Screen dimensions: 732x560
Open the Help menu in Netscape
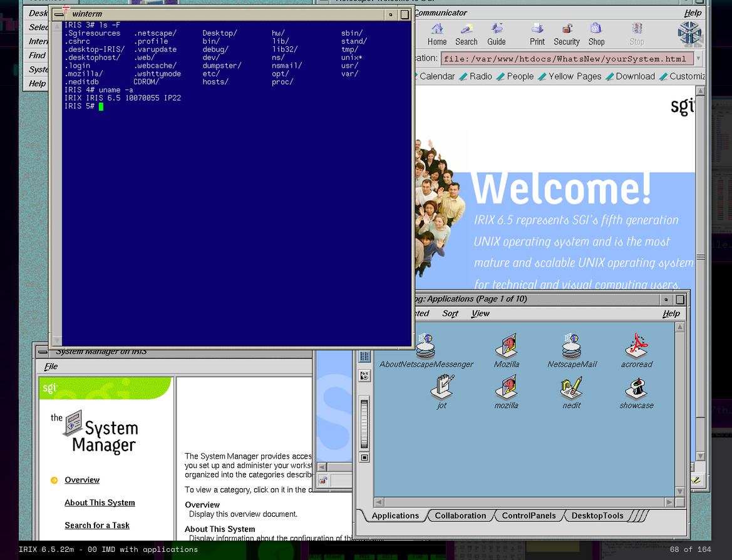click(693, 13)
